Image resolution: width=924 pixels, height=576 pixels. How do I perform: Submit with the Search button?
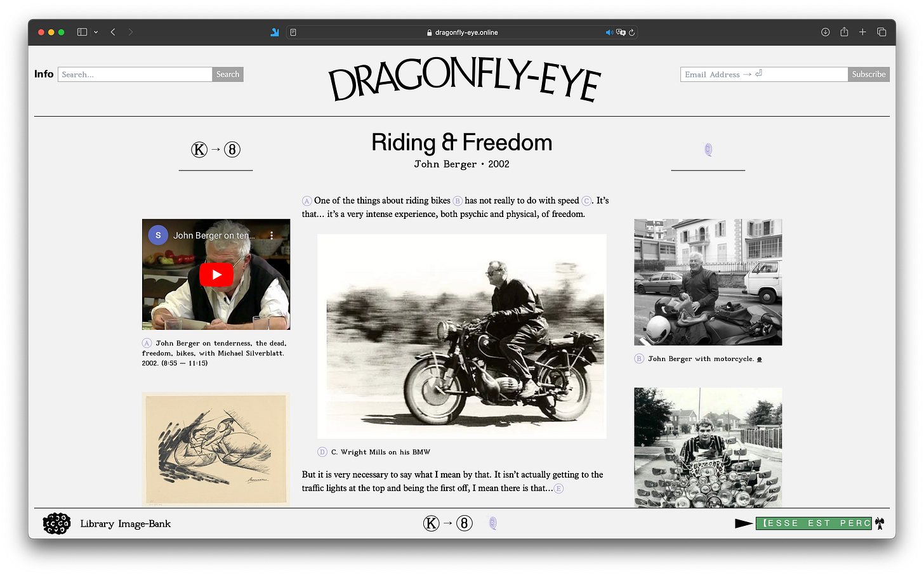point(228,74)
